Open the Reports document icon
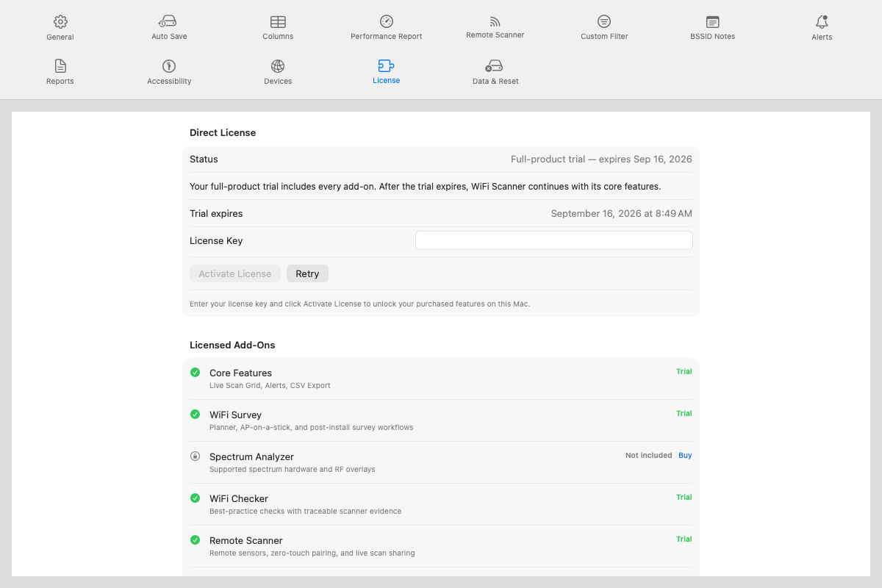 (x=60, y=66)
